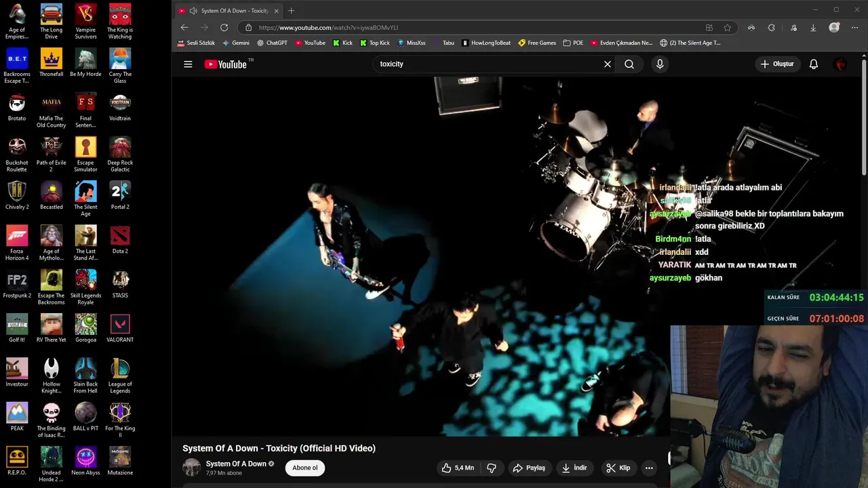
Task: Select the PEAK desktop icon
Action: click(x=17, y=418)
